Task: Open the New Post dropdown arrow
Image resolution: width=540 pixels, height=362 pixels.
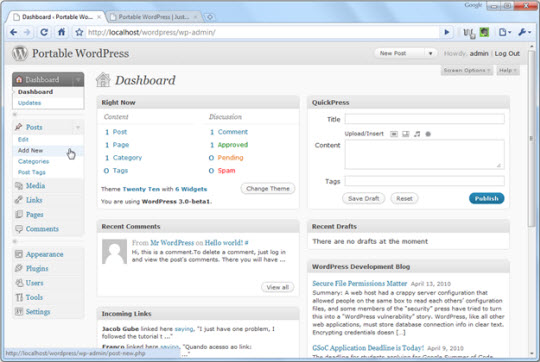Action: point(430,53)
